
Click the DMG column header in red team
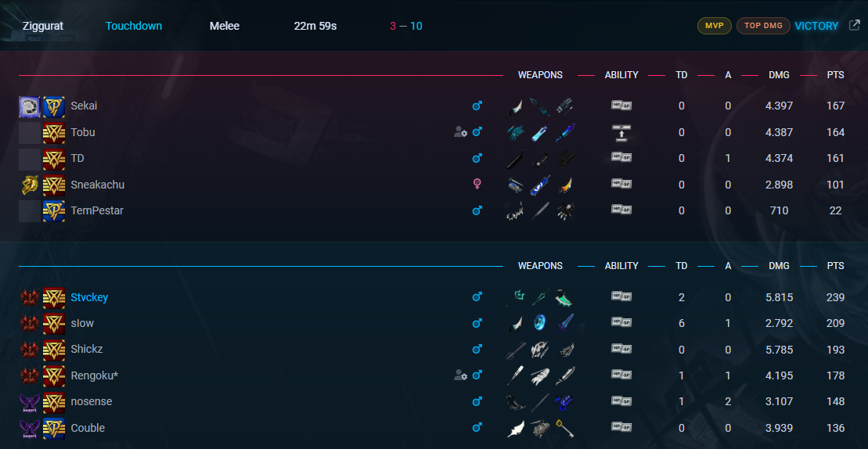pyautogui.click(x=779, y=75)
